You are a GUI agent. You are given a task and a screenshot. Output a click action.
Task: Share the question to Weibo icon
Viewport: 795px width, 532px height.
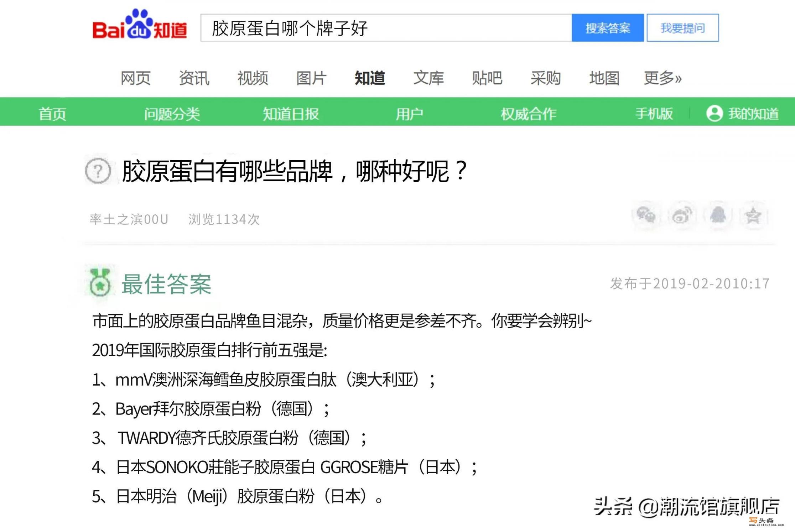tap(681, 215)
